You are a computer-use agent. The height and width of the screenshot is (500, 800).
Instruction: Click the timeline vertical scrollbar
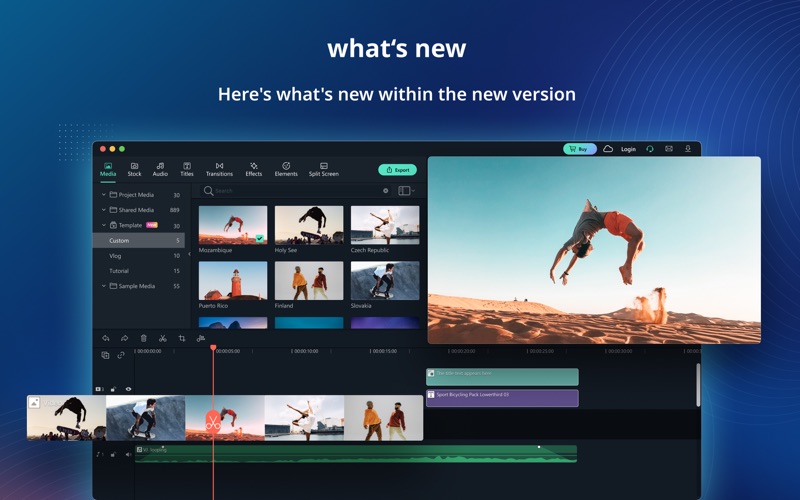698,385
